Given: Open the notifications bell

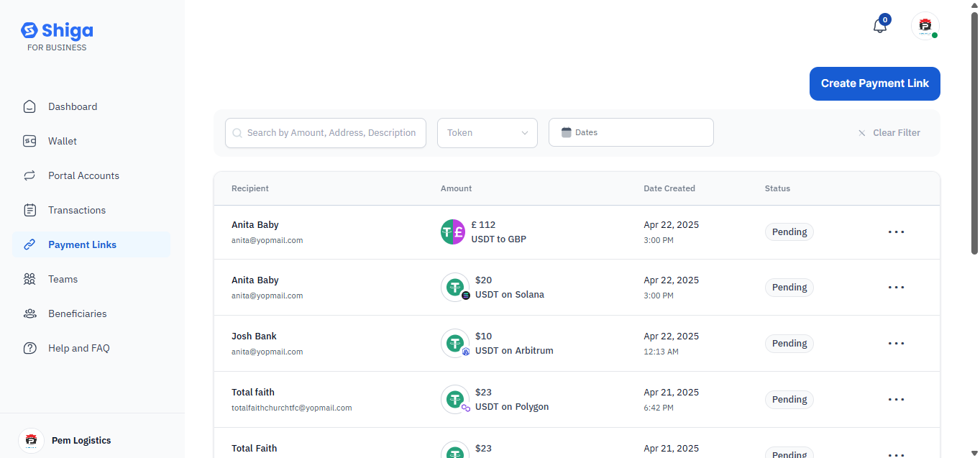Looking at the screenshot, I should point(880,26).
